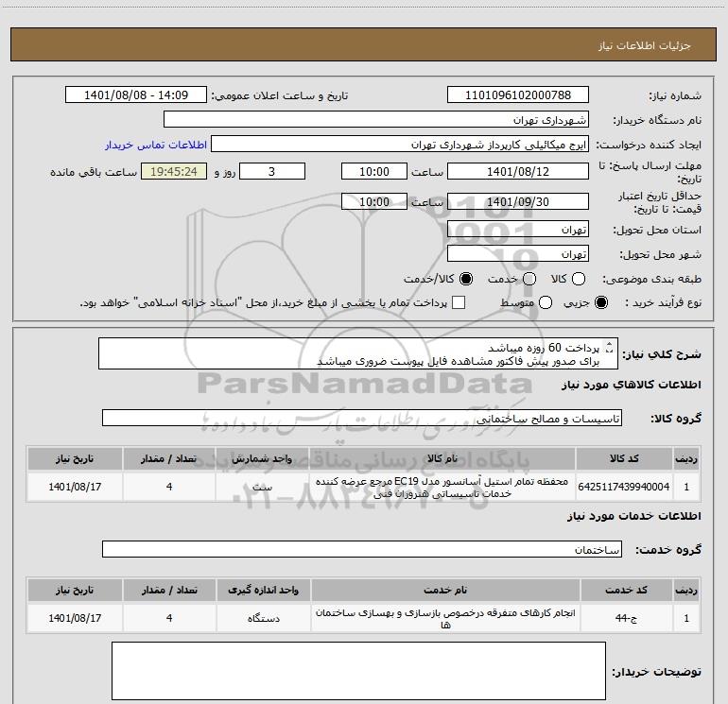This screenshot has width=728, height=704.
Task: Click the service code cell ج-44
Action: click(626, 618)
